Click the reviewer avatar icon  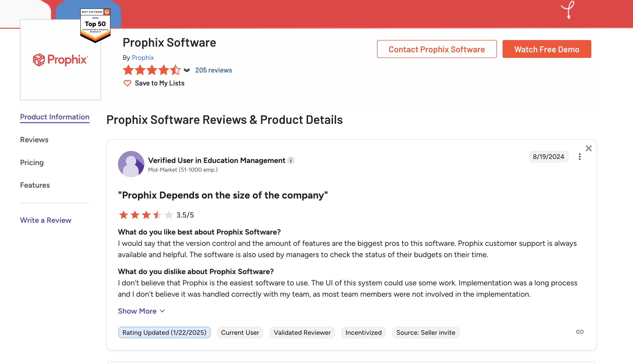(131, 164)
